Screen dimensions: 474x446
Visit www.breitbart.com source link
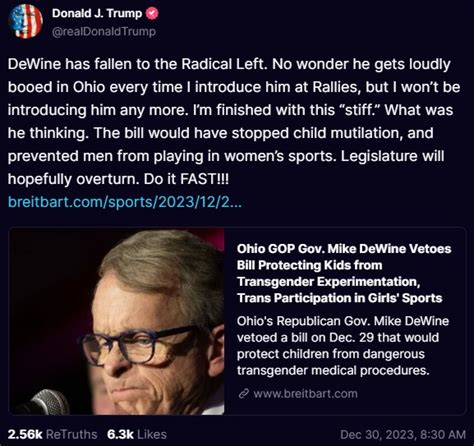pos(305,394)
